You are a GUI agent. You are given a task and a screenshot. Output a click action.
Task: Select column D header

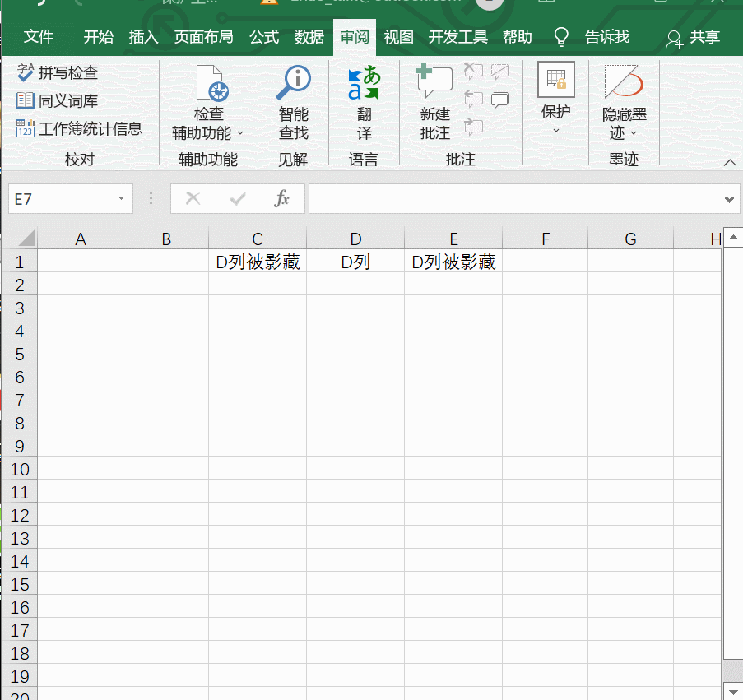[355, 239]
